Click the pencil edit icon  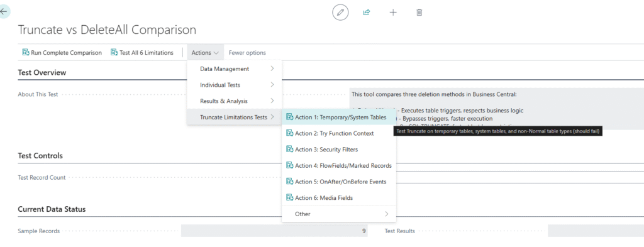340,13
